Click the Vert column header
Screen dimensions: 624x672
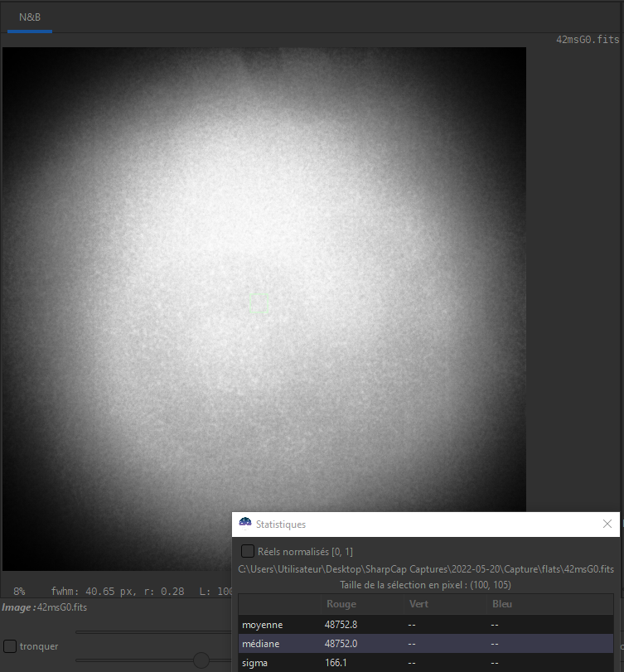[418, 604]
